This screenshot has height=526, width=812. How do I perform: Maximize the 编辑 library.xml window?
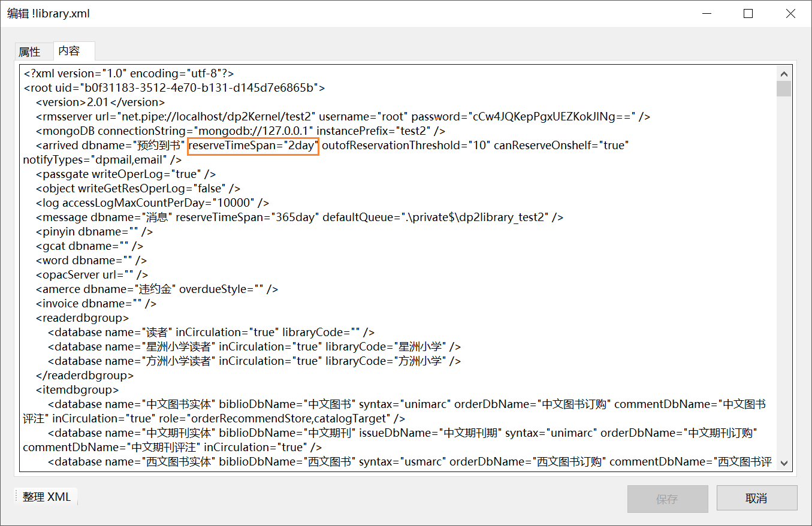coord(748,13)
